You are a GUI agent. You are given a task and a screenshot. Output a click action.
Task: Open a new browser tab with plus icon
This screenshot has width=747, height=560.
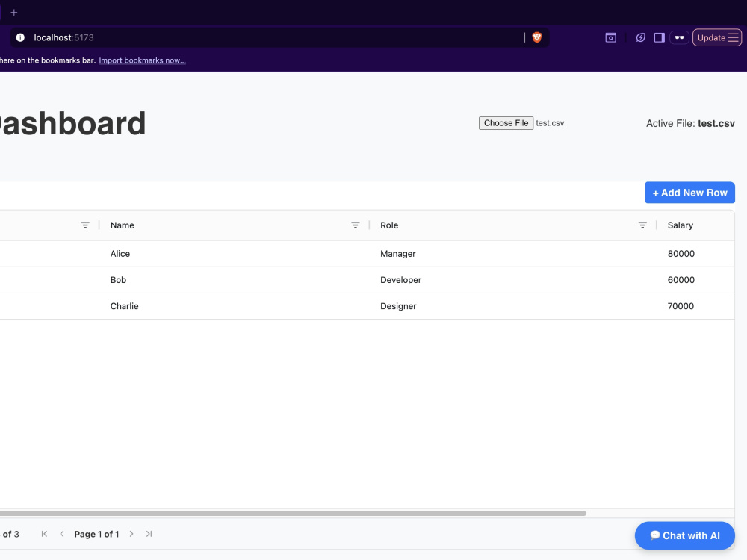tap(13, 13)
